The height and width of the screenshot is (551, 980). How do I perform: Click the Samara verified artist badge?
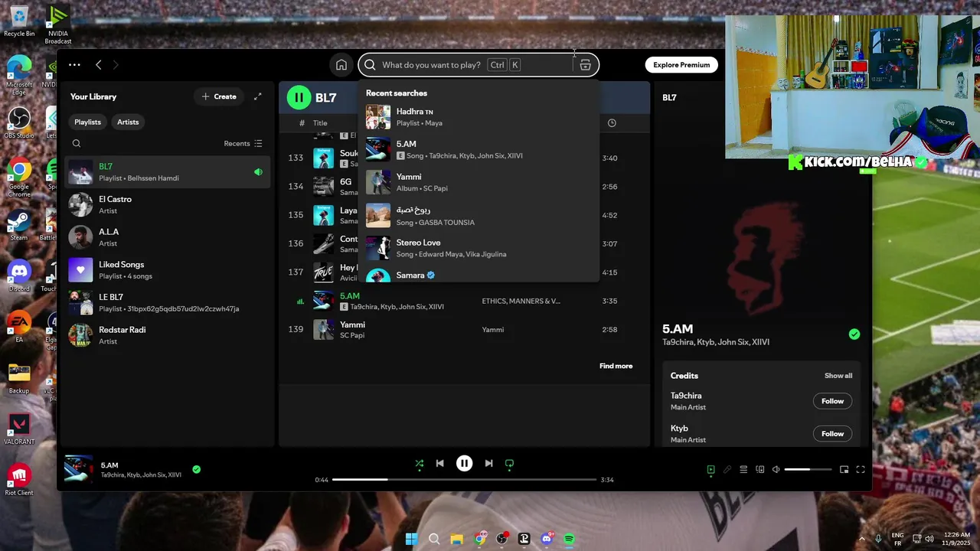[431, 275]
